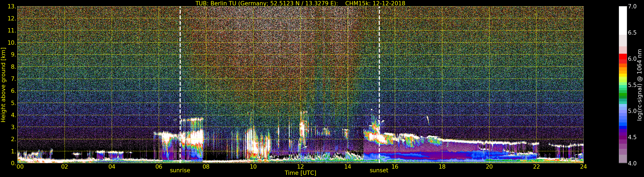Click the 'sunset' label below the axis
The width and height of the screenshot is (644, 177).
(x=379, y=171)
